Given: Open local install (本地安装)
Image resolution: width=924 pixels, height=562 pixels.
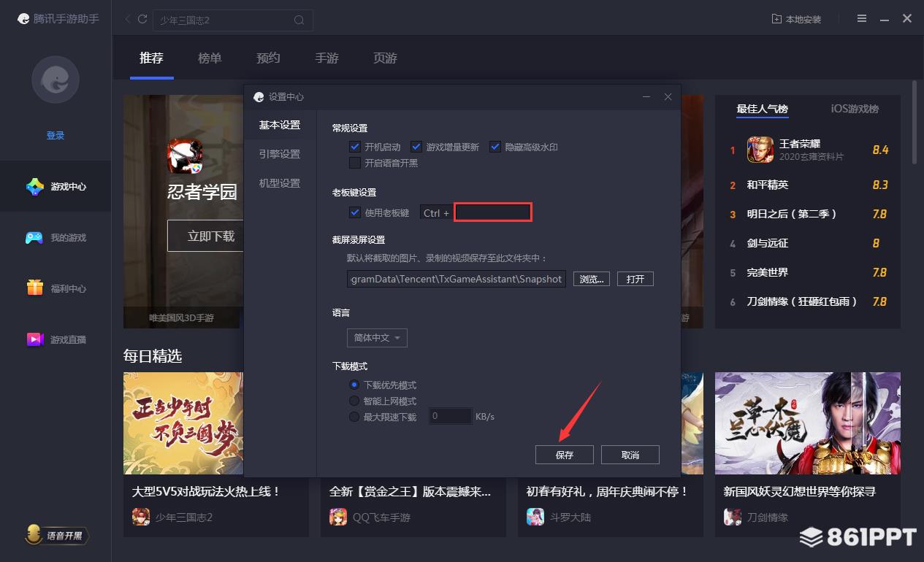Looking at the screenshot, I should click(x=797, y=19).
